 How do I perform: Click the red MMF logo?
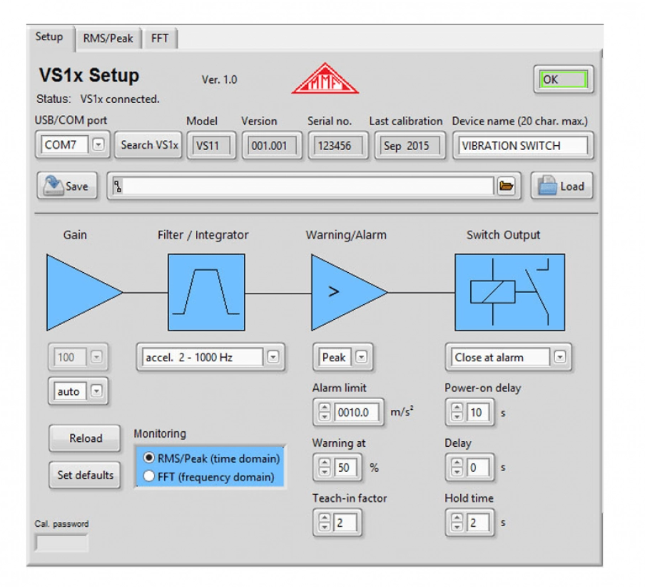click(325, 79)
